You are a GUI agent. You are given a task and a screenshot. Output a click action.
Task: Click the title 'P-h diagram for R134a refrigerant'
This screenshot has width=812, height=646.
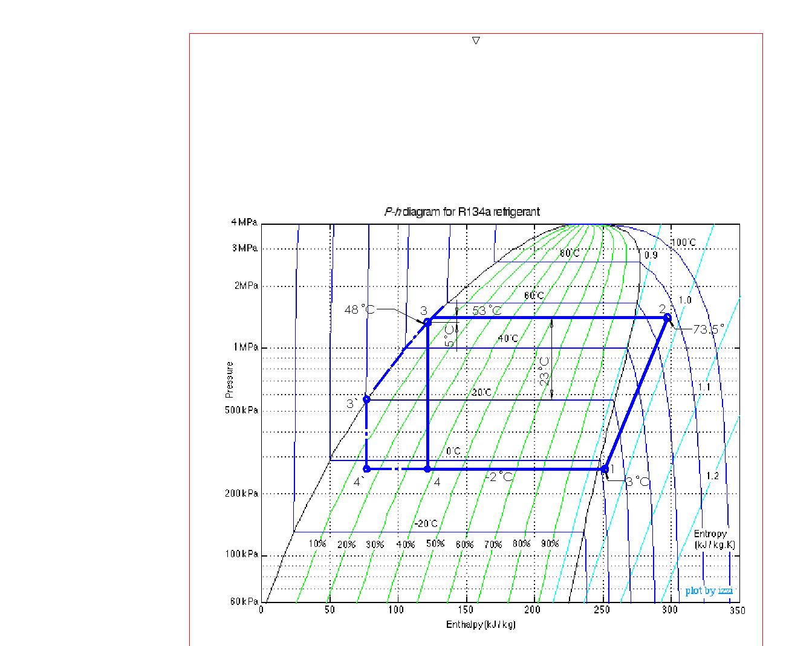pyautogui.click(x=462, y=212)
